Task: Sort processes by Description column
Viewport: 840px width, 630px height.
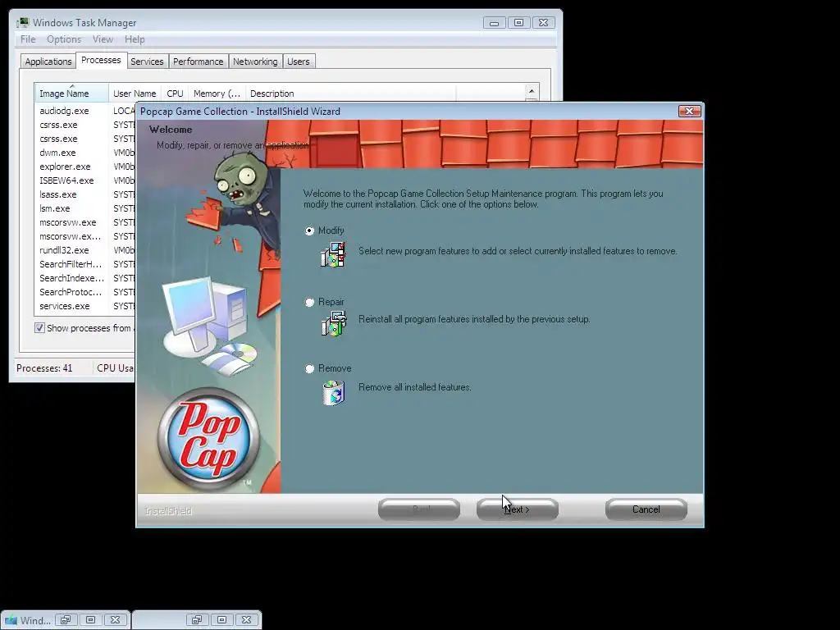Action: (x=350, y=94)
